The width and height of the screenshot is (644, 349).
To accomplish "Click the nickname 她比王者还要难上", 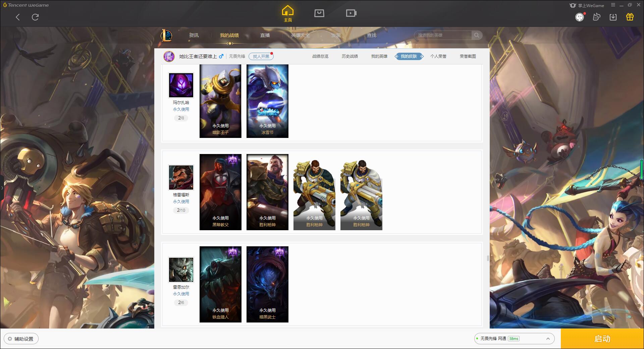I will [x=198, y=56].
